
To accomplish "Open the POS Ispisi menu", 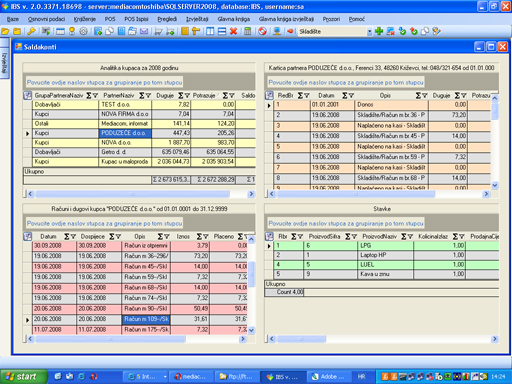I will [136, 19].
